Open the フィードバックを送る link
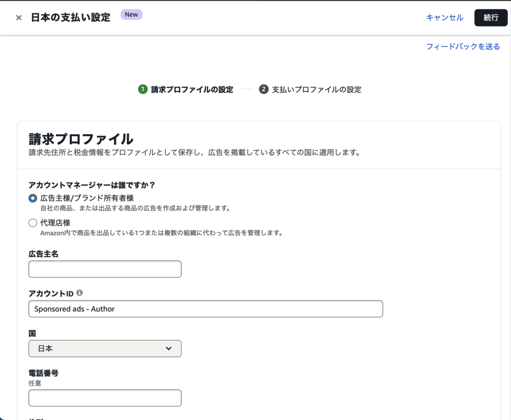Viewport: 511px width, 420px height. 463,46
